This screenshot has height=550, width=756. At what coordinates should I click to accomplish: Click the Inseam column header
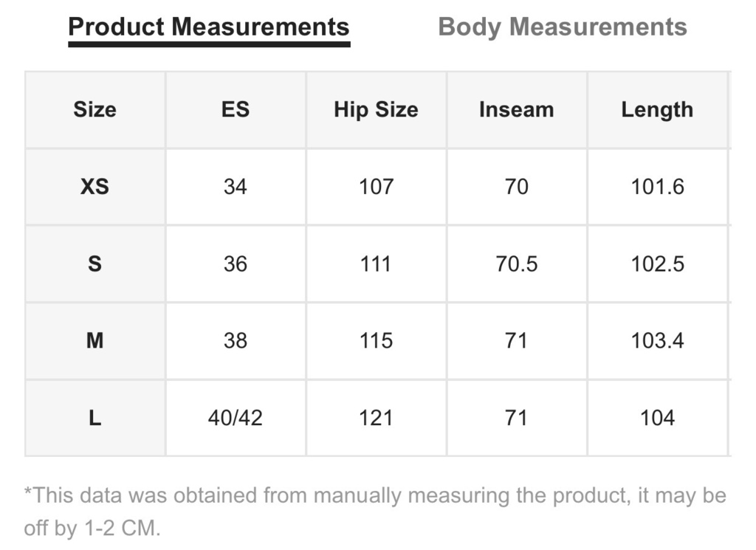tap(516, 109)
